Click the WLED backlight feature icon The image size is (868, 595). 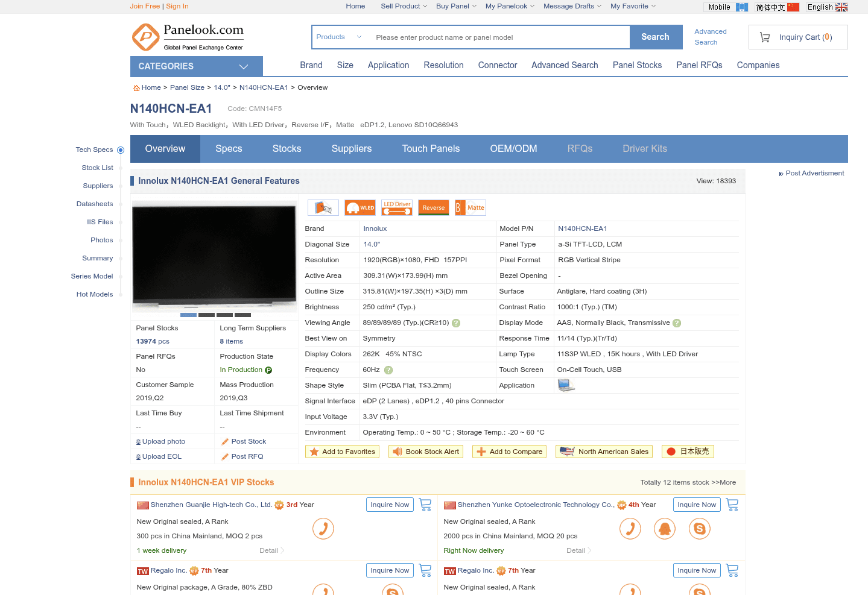pos(360,207)
